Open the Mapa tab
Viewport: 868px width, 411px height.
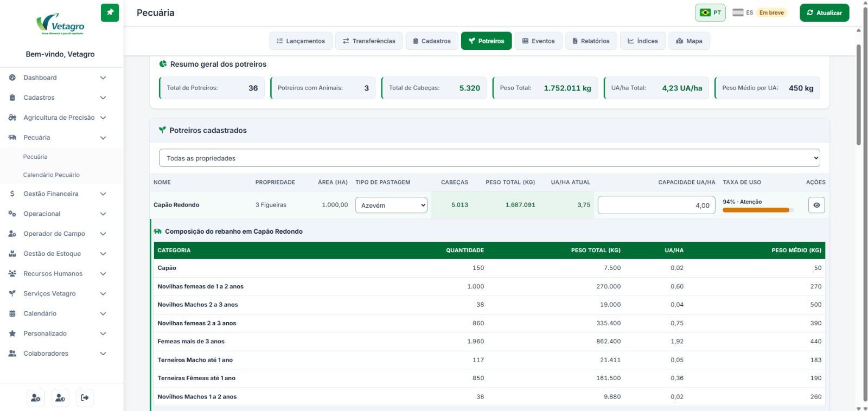(689, 41)
